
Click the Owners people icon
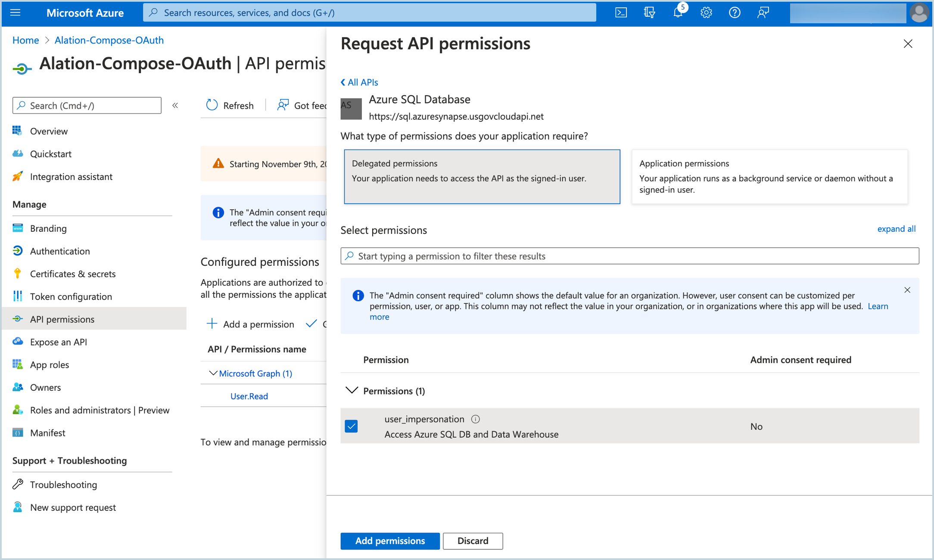17,387
